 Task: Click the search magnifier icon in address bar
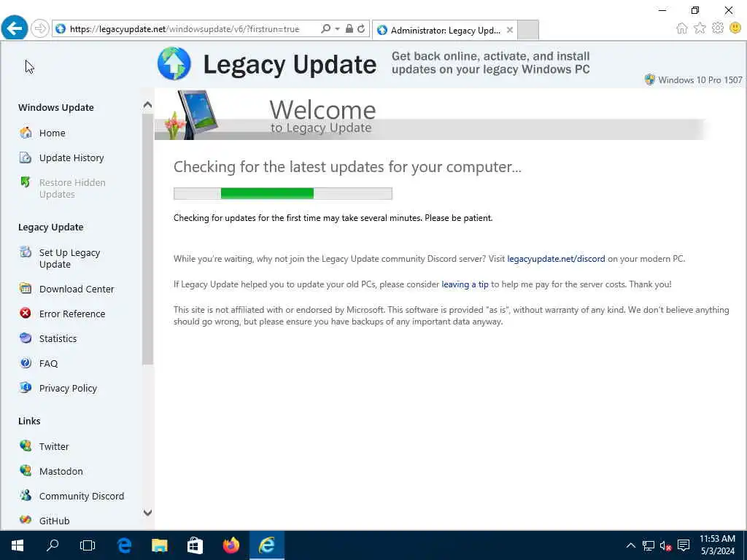326,28
